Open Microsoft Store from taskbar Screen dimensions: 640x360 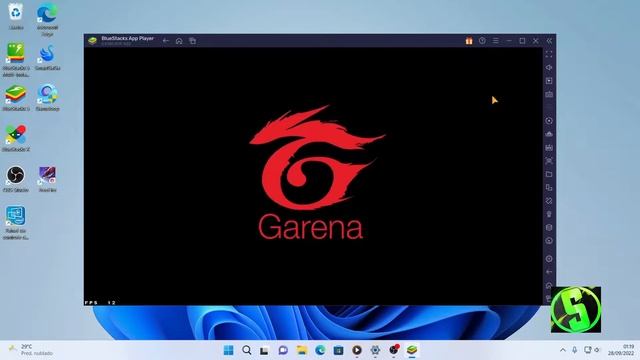[338, 350]
